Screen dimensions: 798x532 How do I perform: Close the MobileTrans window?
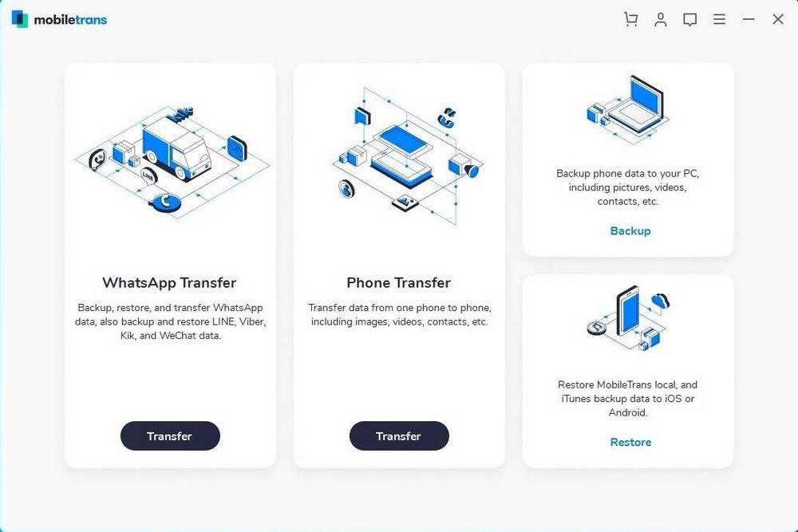point(777,19)
